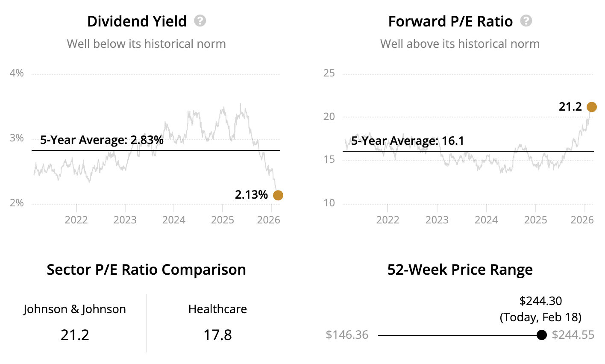
Task: Click the 2024 label on dividend chart axis
Action: pos(174,220)
